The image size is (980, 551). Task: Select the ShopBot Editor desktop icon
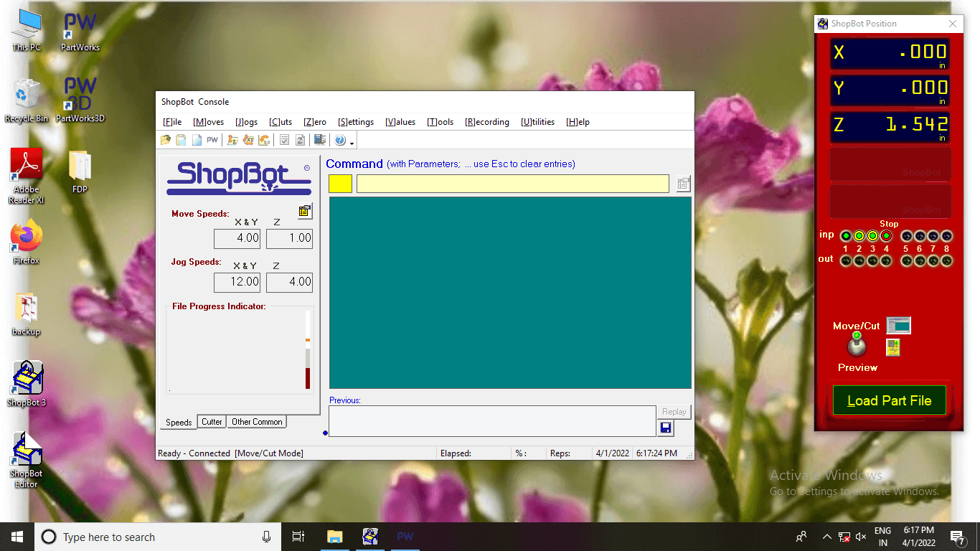click(x=27, y=459)
